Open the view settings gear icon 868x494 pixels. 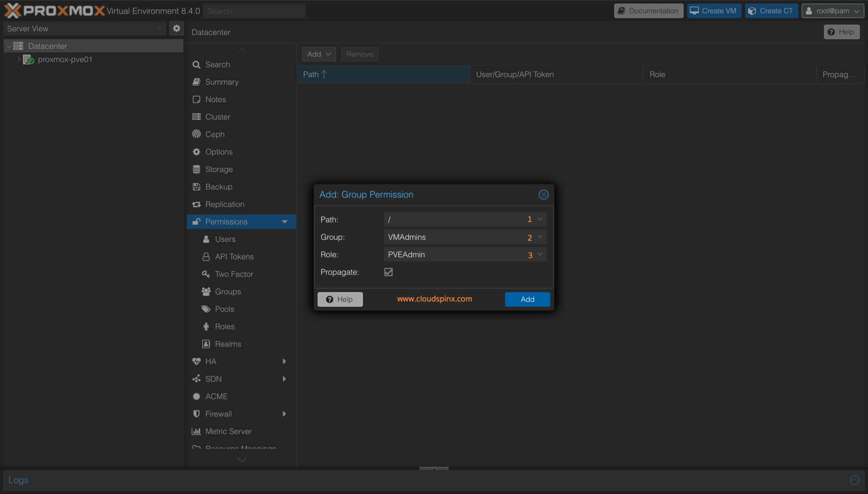(x=176, y=28)
